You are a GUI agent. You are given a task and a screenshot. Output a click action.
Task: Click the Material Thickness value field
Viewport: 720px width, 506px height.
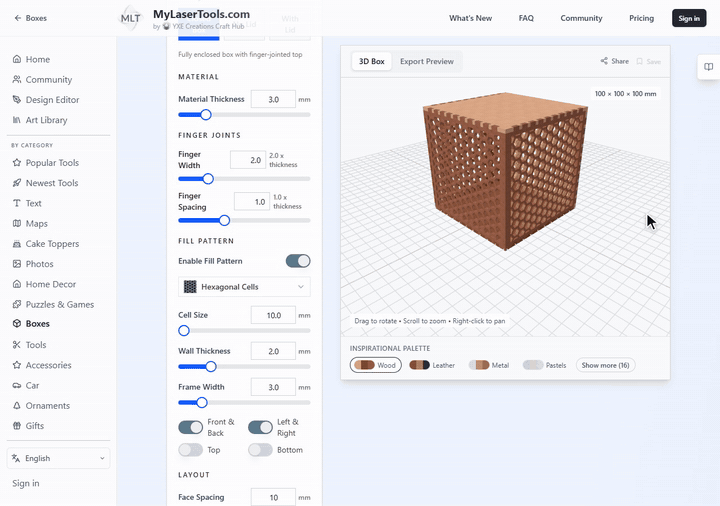(x=273, y=99)
